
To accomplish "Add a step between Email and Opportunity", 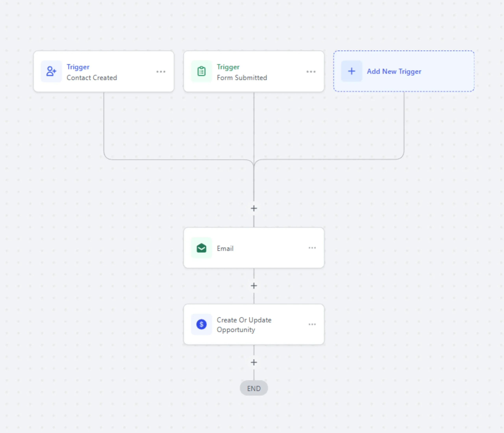I will pyautogui.click(x=254, y=286).
